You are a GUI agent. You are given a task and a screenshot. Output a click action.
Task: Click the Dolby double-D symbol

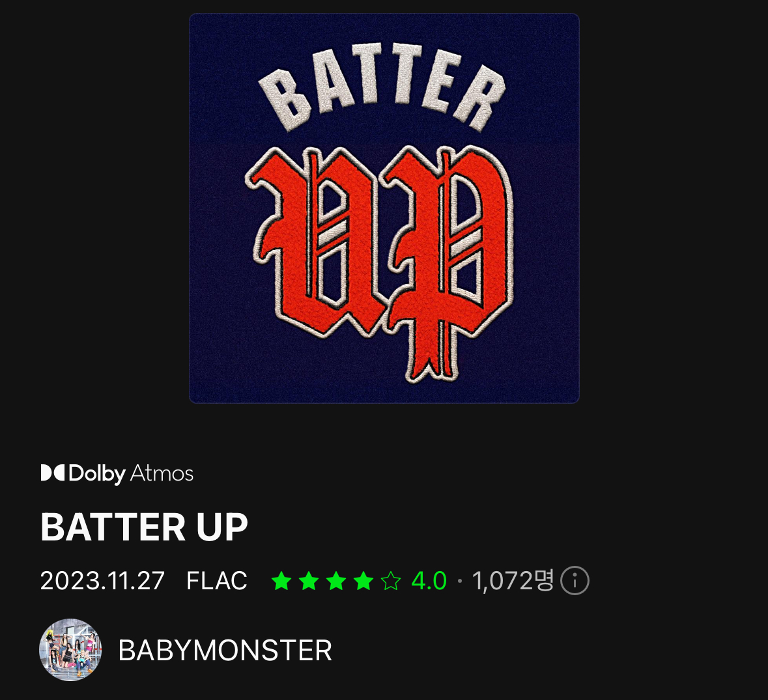pos(52,473)
